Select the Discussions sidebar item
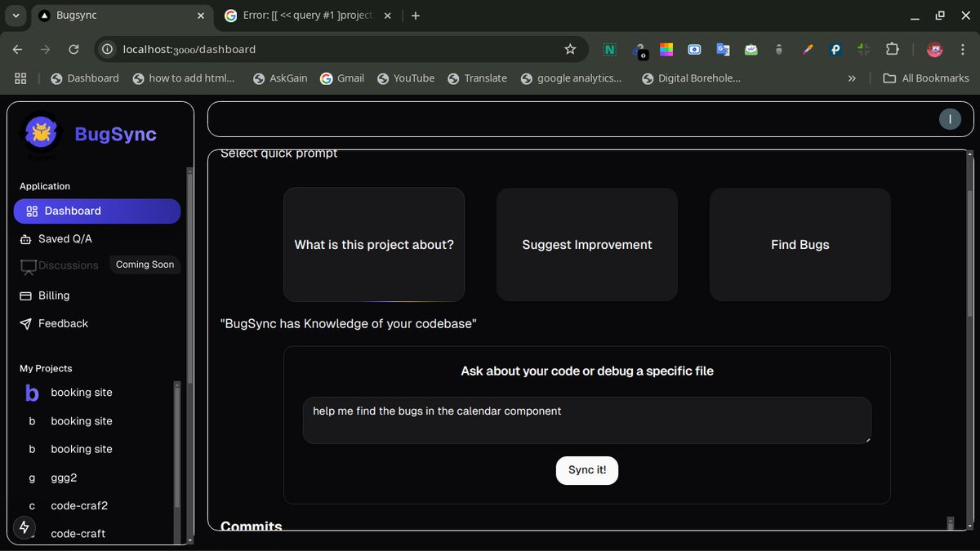This screenshot has width=980, height=551. click(x=60, y=265)
